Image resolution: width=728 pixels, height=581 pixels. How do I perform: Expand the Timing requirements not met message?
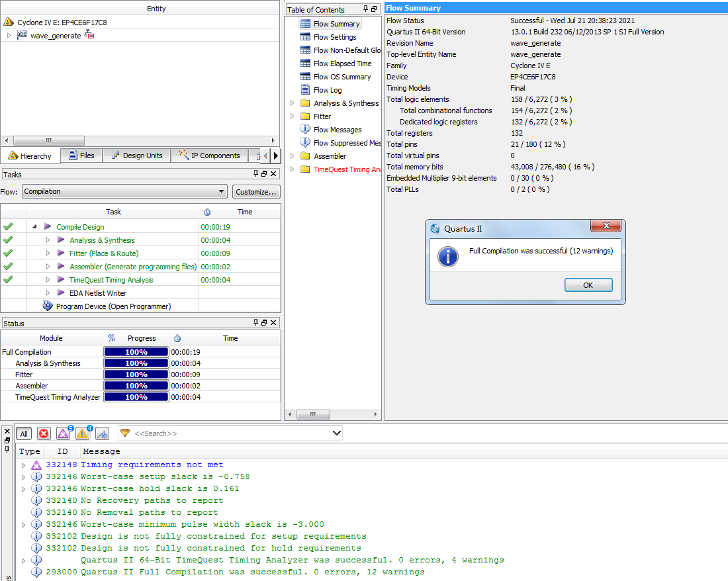(24, 465)
